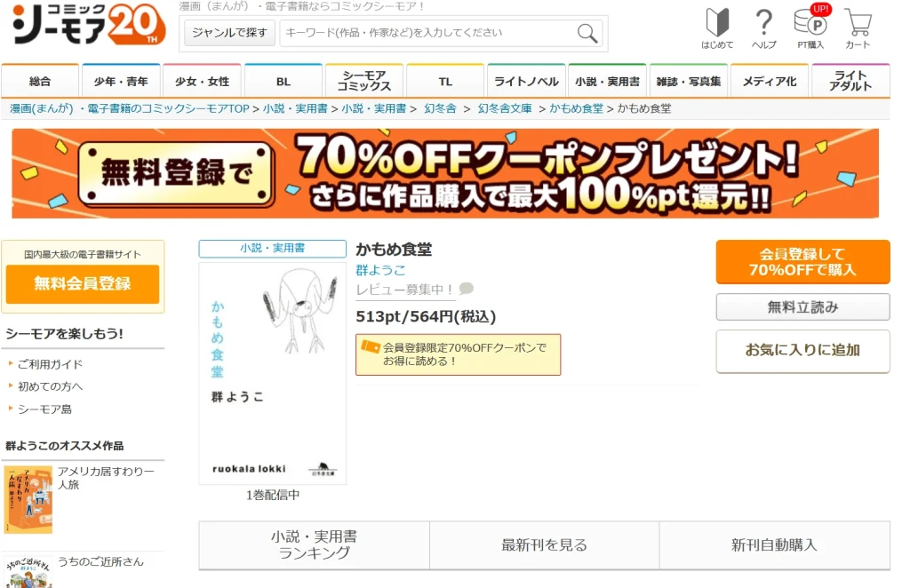
Task: Select the 雑誌・写真集 tab
Action: click(689, 81)
